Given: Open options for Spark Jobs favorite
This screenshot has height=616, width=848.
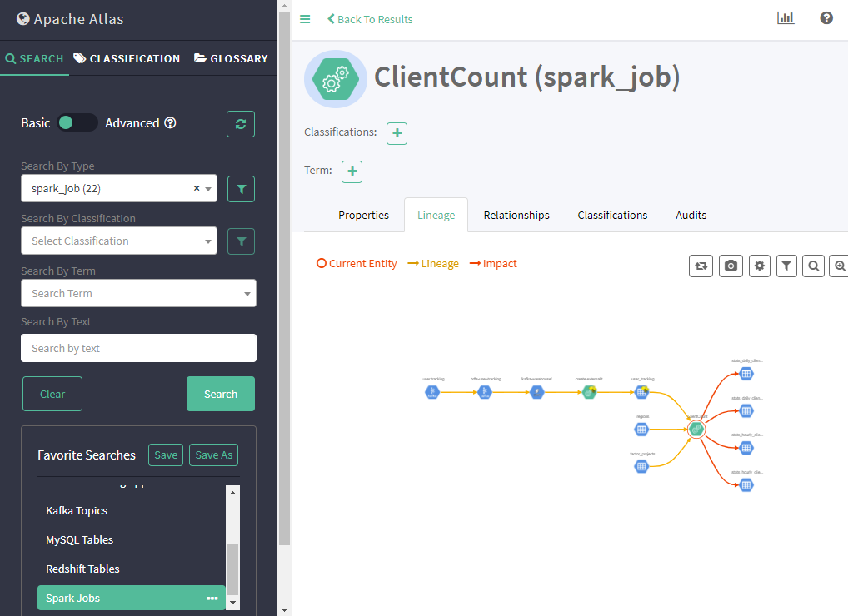Looking at the screenshot, I should click(x=212, y=599).
